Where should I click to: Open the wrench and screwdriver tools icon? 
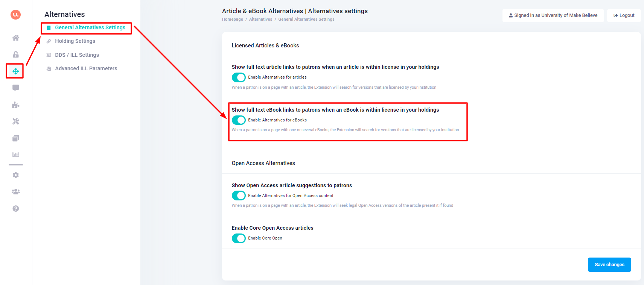(x=15, y=121)
